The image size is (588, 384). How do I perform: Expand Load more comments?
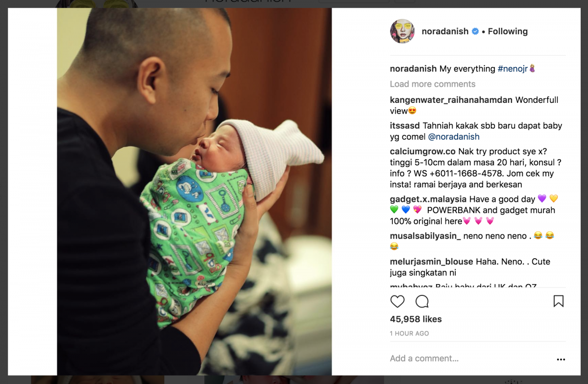click(x=433, y=84)
